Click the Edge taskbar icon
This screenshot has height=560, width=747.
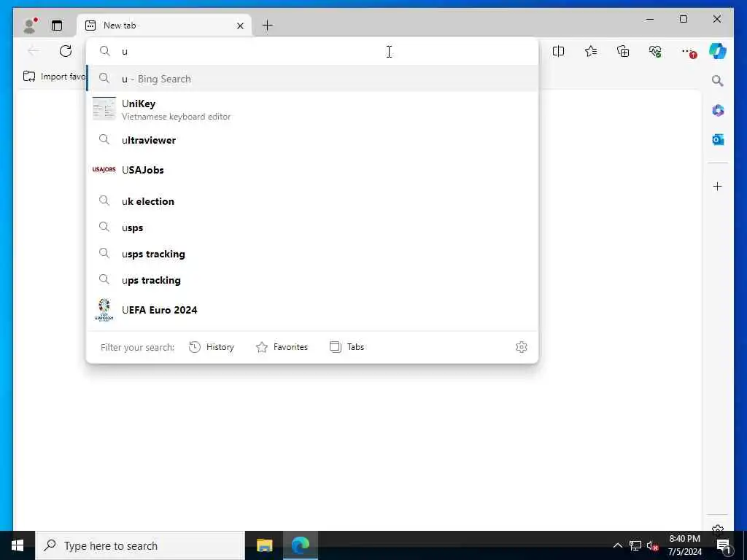click(x=300, y=545)
